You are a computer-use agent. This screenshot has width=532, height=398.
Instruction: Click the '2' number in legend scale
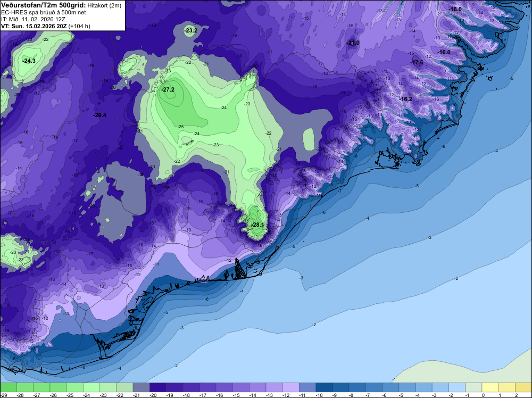[x=517, y=395]
